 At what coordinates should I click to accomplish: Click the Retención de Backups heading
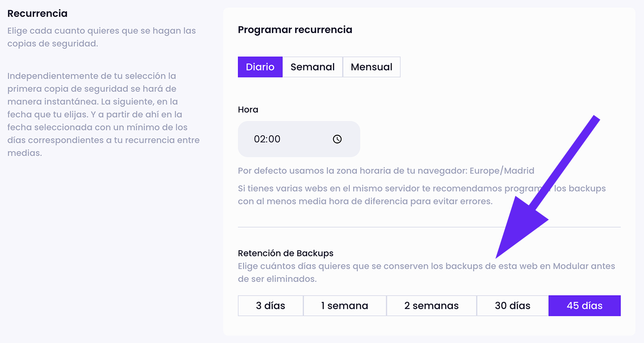point(285,253)
